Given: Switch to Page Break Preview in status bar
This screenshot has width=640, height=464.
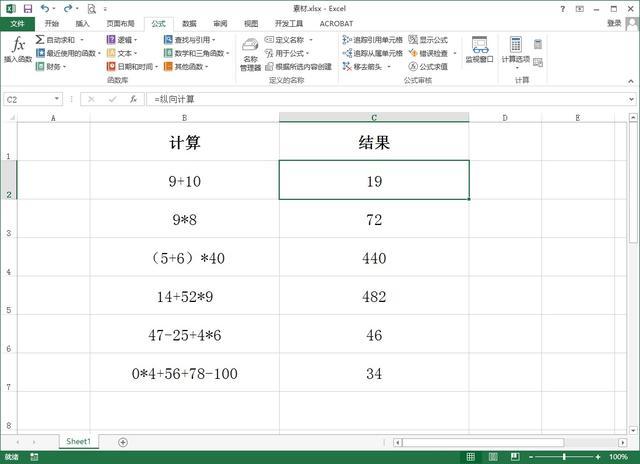Looking at the screenshot, I should coord(515,457).
